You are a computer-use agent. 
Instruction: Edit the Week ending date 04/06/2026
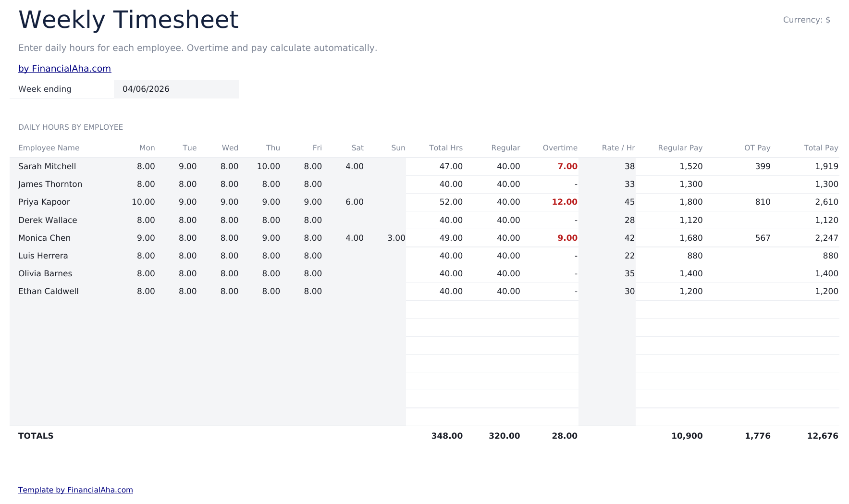click(176, 89)
